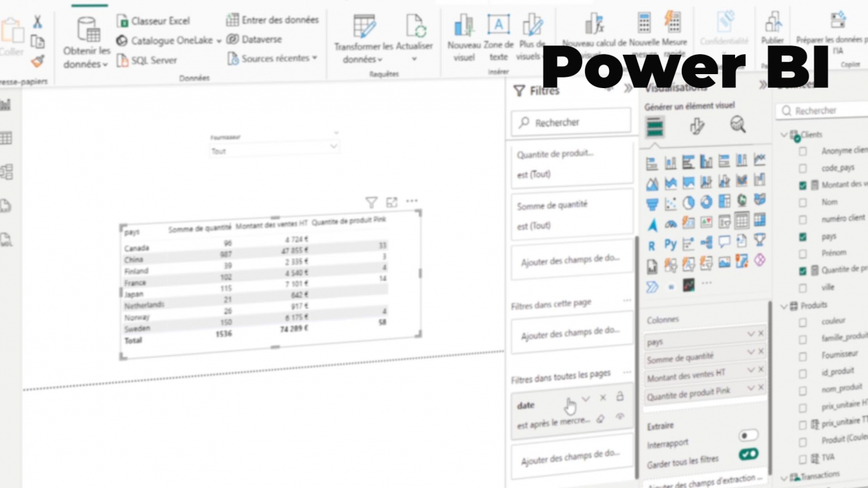Screen dimensions: 868x488
Task: Lock the date filter
Action: point(620,397)
